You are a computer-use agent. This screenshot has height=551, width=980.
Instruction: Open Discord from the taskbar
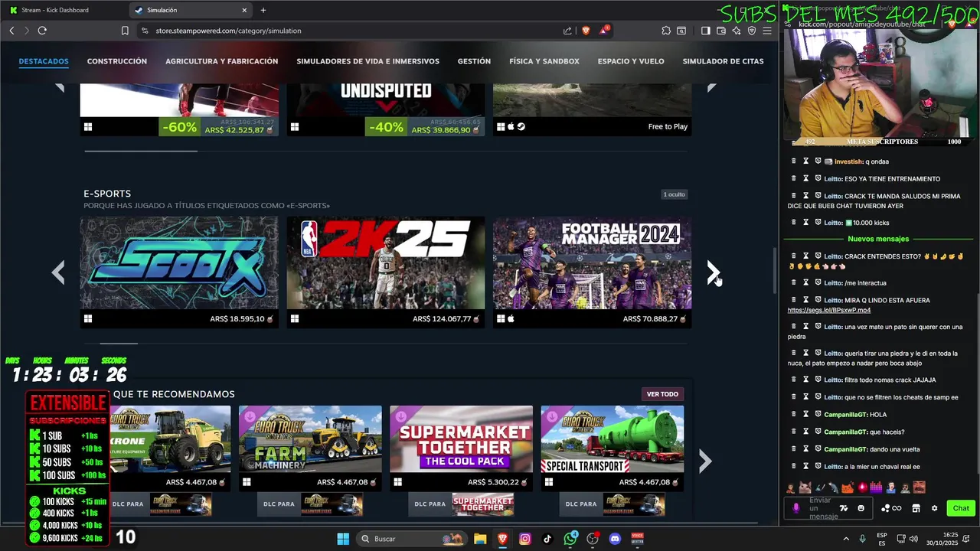(615, 539)
